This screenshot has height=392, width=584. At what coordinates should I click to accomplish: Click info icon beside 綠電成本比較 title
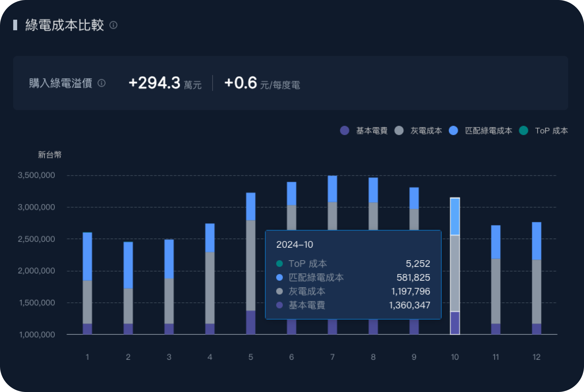(x=113, y=25)
